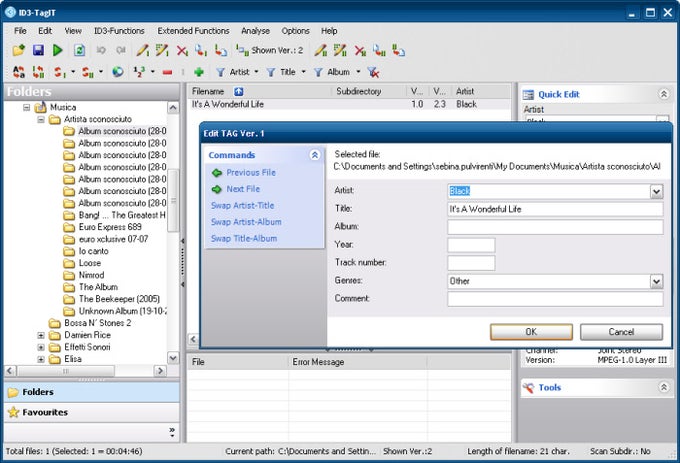Viewport: 680px width, 463px height.
Task: Jump to Next File in Commands
Action: [242, 189]
